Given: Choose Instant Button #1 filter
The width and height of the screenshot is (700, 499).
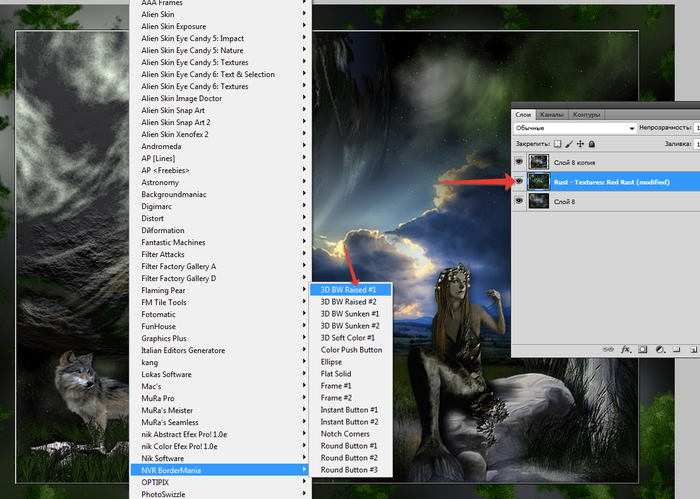Looking at the screenshot, I should click(x=350, y=410).
